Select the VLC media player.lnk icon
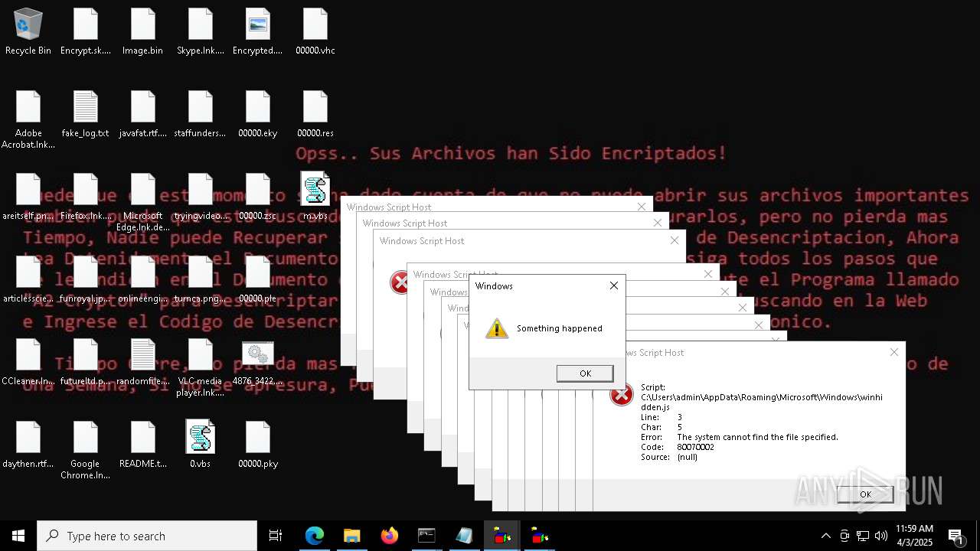Screen dimensions: 980x551 click(x=201, y=368)
